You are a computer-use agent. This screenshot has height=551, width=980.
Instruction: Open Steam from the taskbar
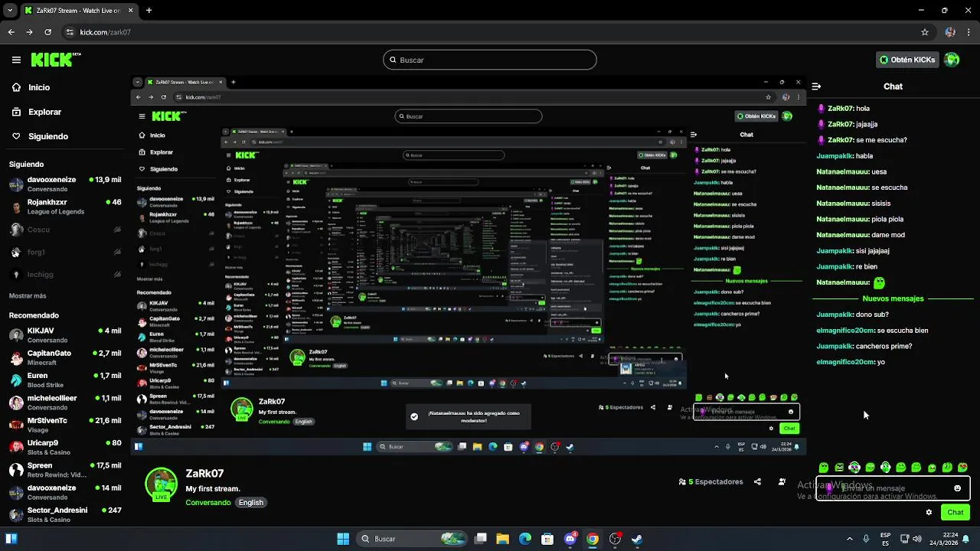point(637,539)
